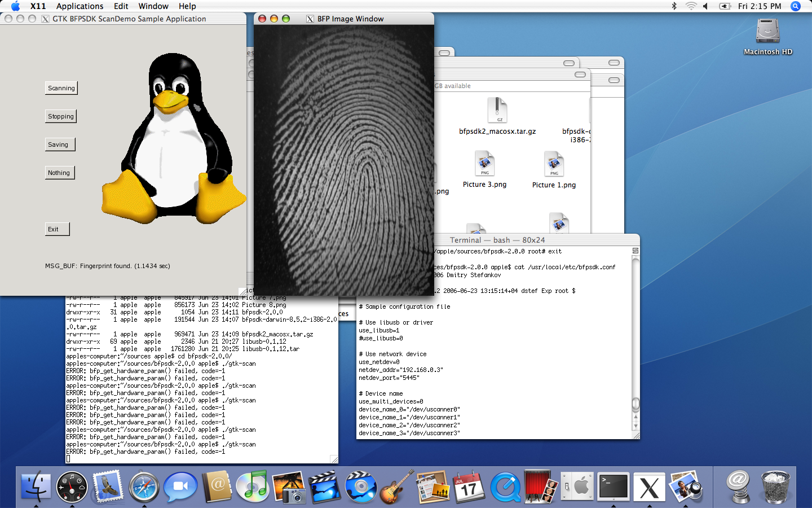Open the Applications menu
Image resolution: width=812 pixels, height=508 pixels.
[80, 6]
